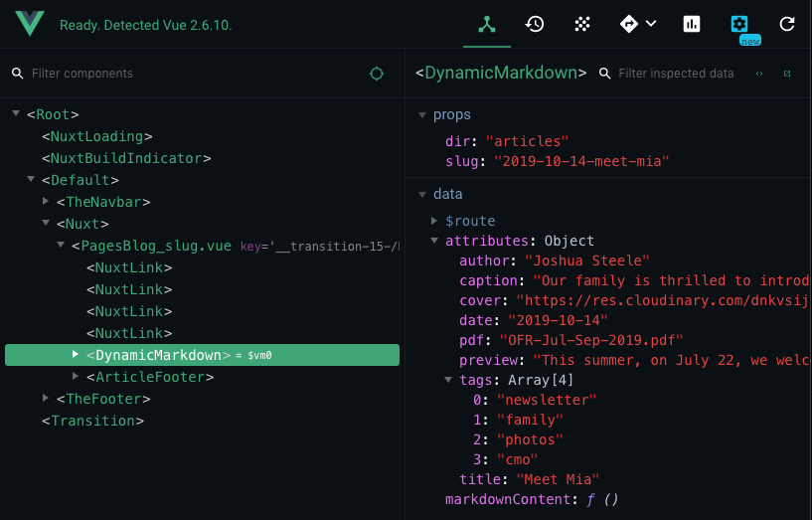Viewport: 812px width, 520px height.
Task: Click the preview field value
Action: [672, 360]
